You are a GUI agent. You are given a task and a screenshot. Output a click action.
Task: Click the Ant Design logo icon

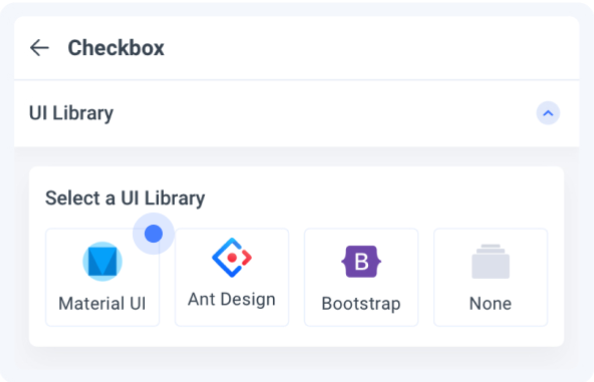point(232,258)
